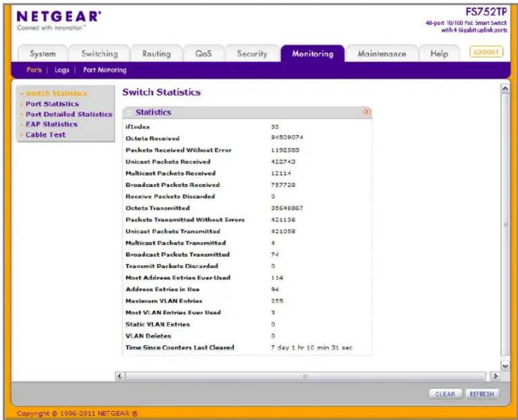Click the NETGEAR logo
Viewport: 518px width, 420px height.
(59, 17)
